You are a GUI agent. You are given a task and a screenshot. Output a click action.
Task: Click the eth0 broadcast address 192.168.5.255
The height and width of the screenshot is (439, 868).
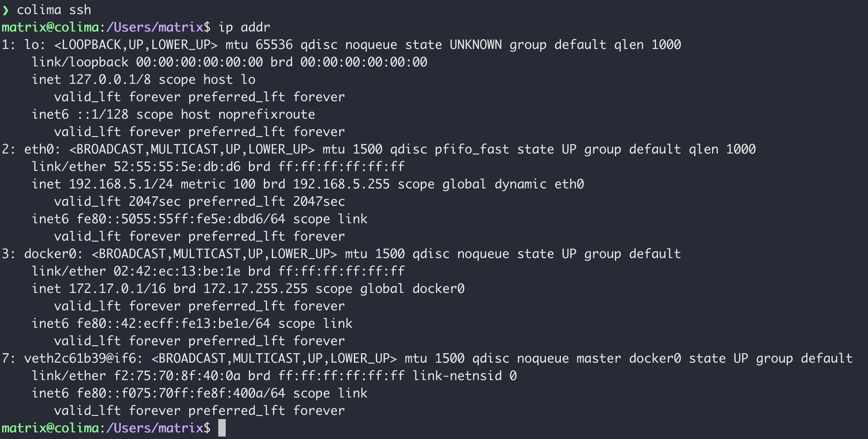[x=341, y=184]
